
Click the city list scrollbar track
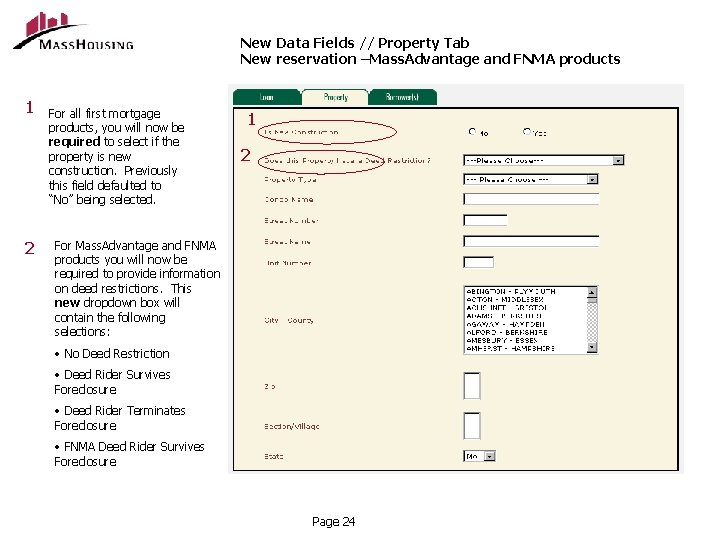[x=592, y=323]
